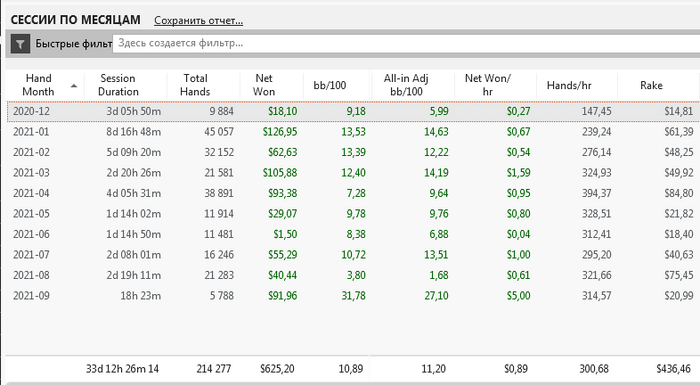Screen dimensions: 700x385
Task: Sort by Session Duration column header
Action: tap(118, 85)
